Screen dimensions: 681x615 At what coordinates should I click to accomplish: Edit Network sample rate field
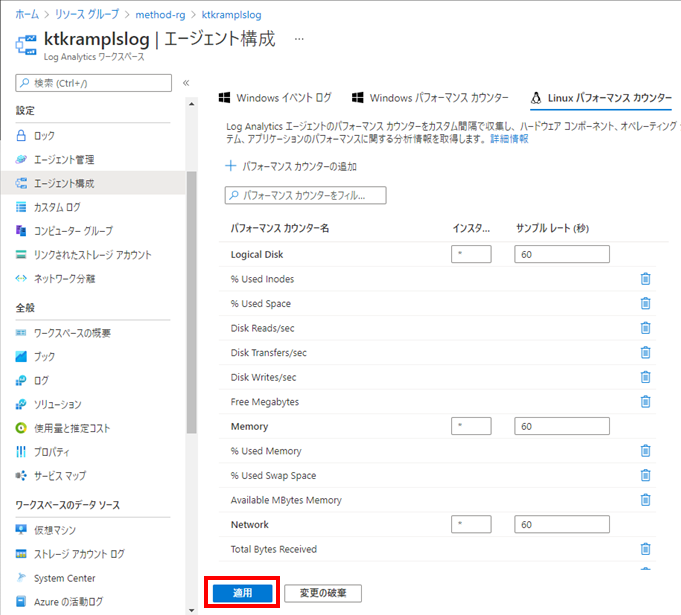click(562, 524)
